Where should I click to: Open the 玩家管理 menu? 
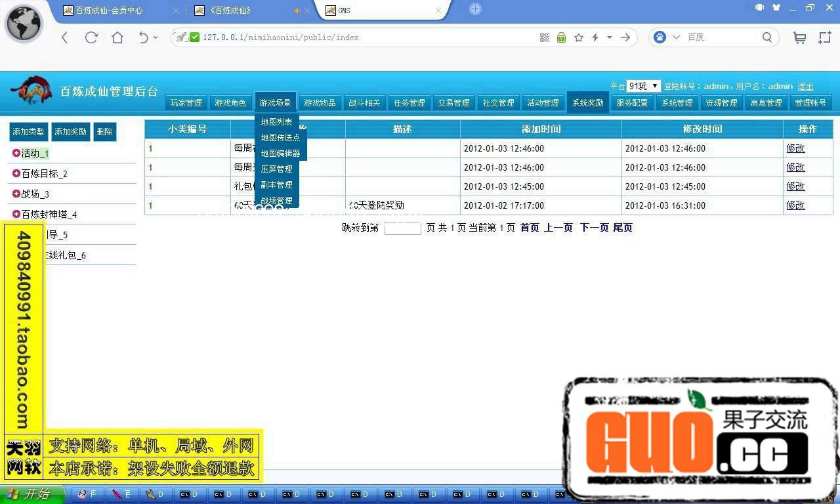[186, 102]
